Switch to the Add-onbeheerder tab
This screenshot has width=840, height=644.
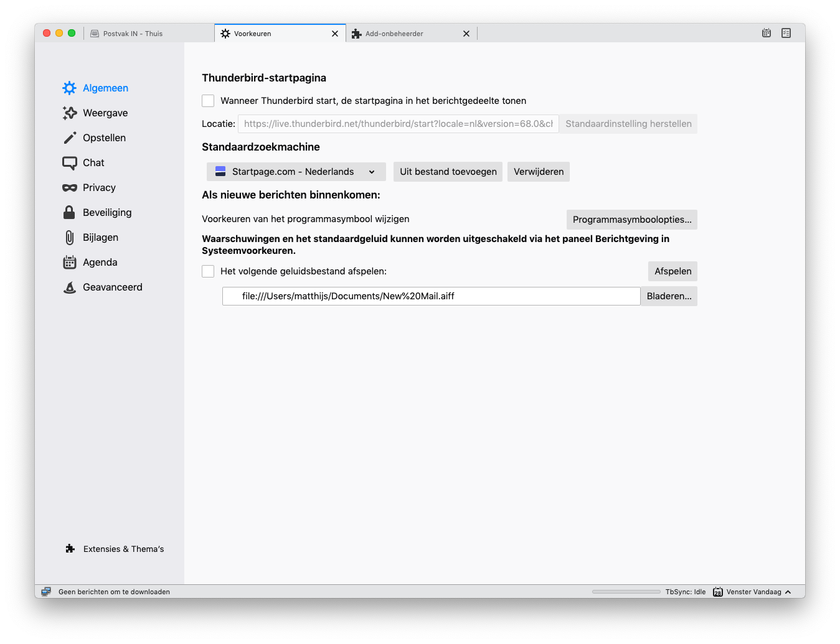[x=394, y=34]
